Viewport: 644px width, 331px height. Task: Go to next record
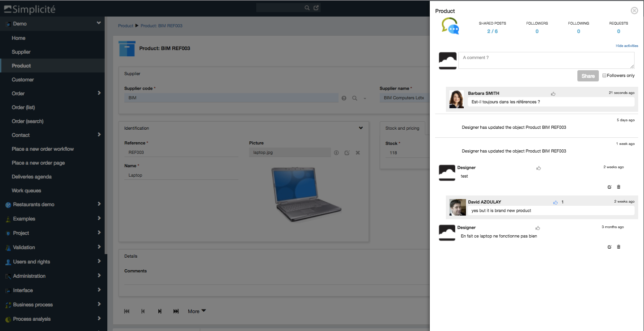160,311
